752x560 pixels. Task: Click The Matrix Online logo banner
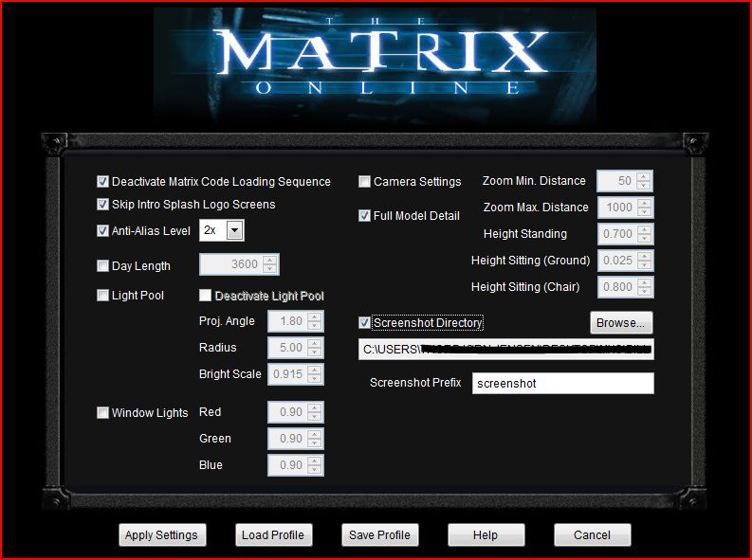click(375, 64)
